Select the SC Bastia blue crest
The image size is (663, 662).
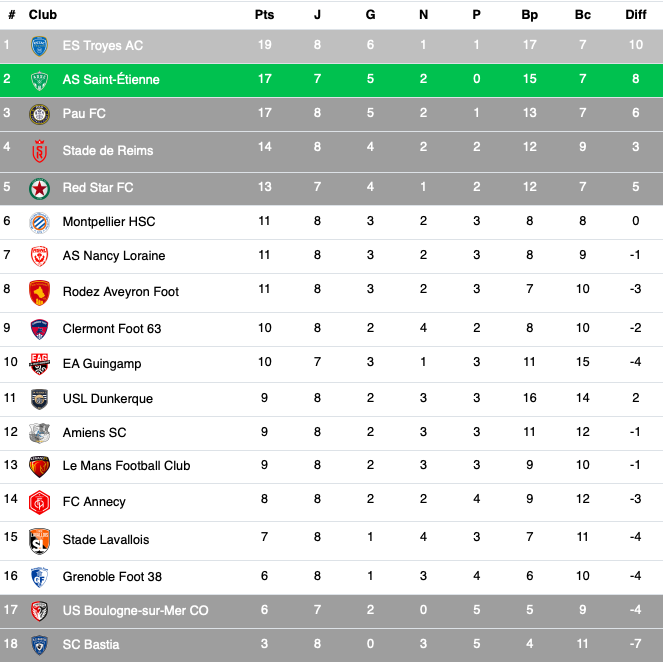point(39,645)
